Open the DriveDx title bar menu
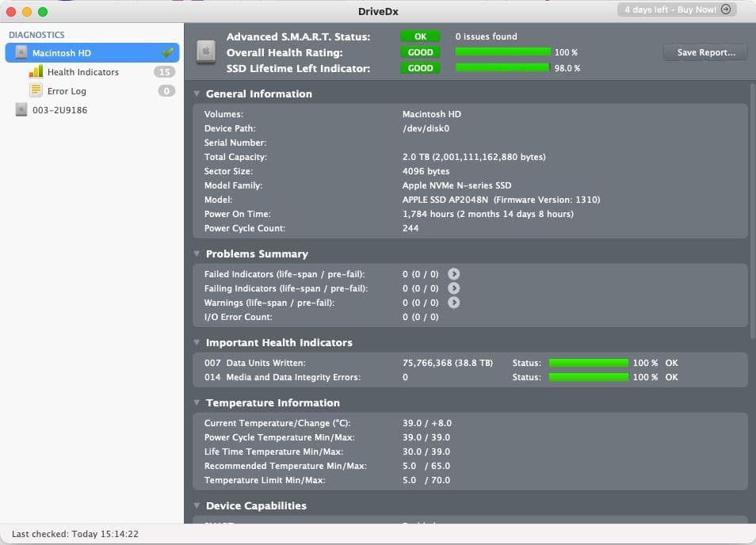The width and height of the screenshot is (756, 545). click(378, 11)
